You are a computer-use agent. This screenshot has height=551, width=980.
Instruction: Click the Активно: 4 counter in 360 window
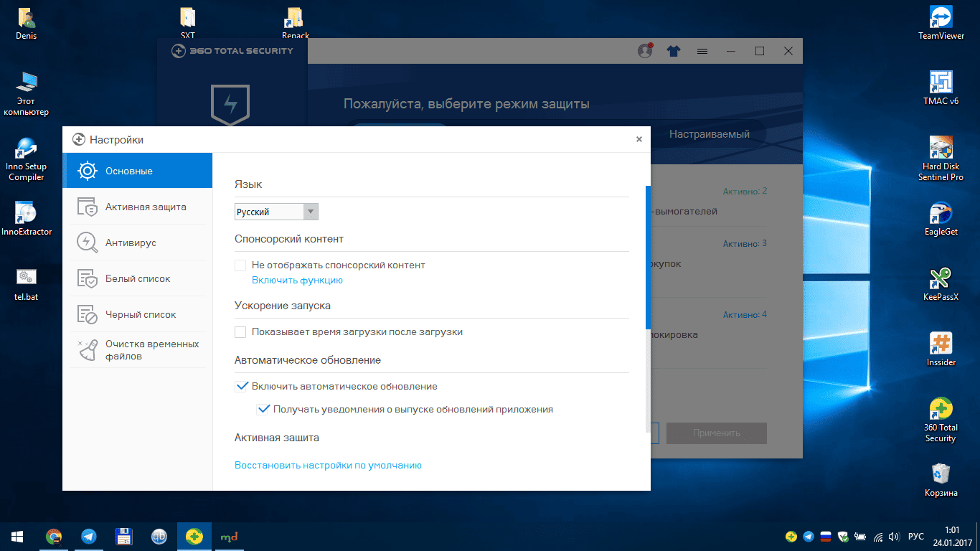[x=745, y=315]
